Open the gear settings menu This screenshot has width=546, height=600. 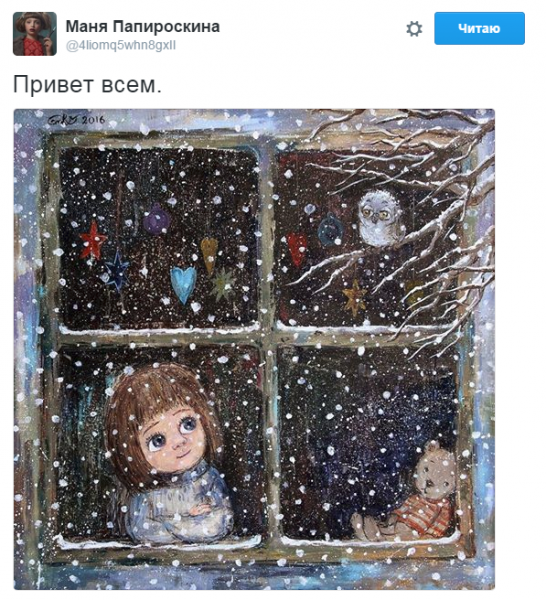414,29
